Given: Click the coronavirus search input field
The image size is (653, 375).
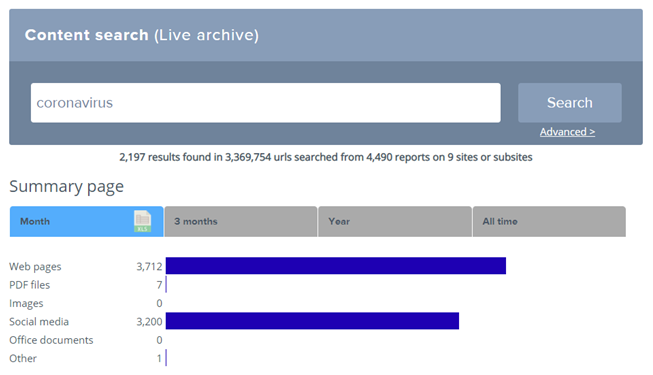Looking at the screenshot, I should [266, 103].
